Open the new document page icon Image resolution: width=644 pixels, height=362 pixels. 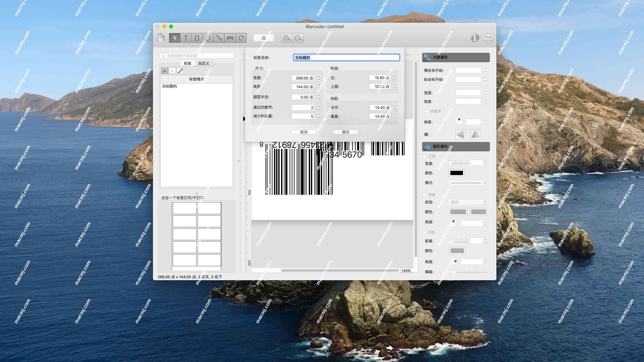coord(161,38)
